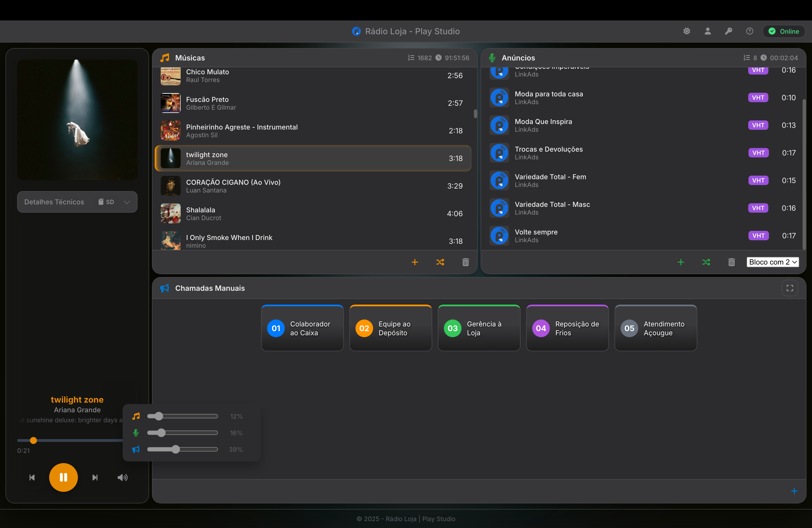The image size is (812, 528).
Task: Open settings gear in header
Action: (686, 31)
